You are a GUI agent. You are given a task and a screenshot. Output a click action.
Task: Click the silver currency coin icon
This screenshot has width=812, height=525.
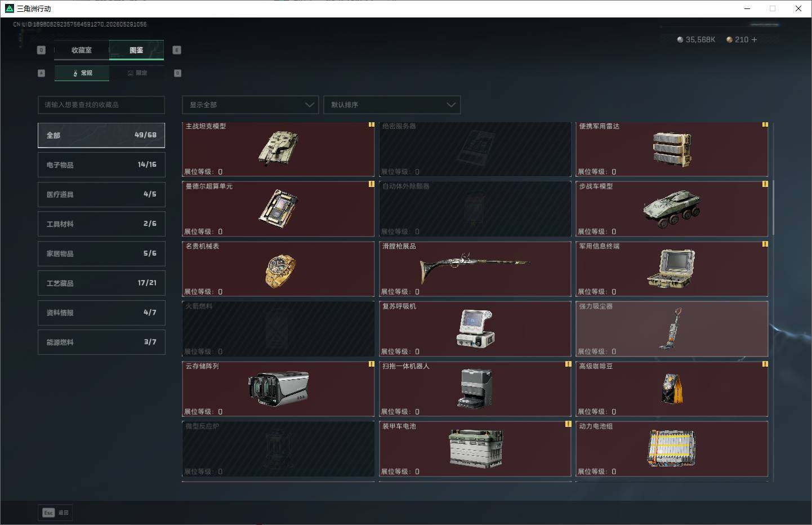pos(680,39)
